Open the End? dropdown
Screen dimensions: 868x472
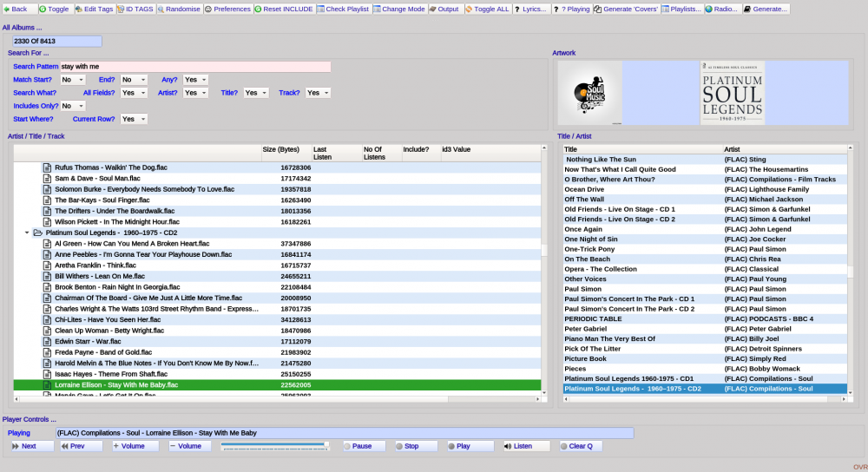(x=134, y=80)
